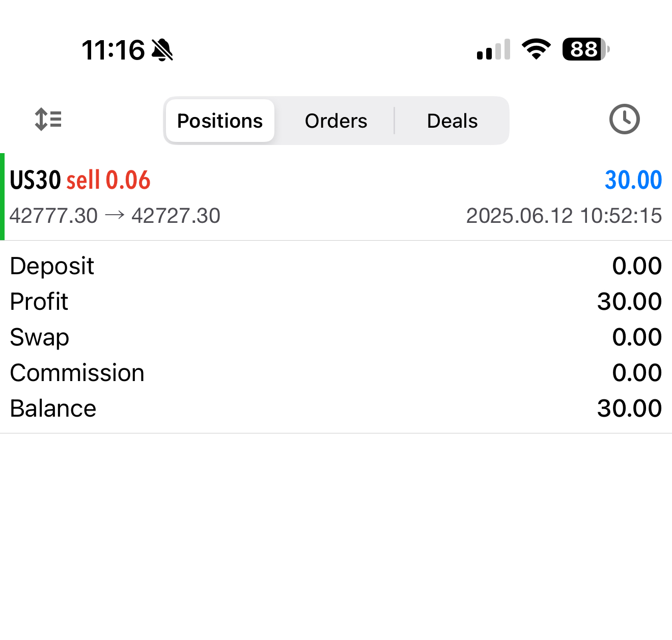Tap the green bar beside US30 row
Image resolution: width=672 pixels, height=640 pixels.
[x=3, y=196]
